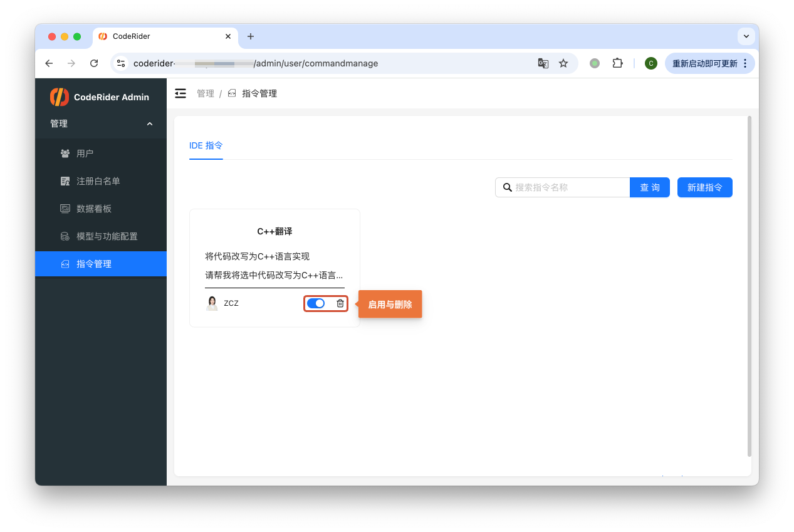The width and height of the screenshot is (794, 532).
Task: Click the 新建指令 button
Action: [x=705, y=187]
